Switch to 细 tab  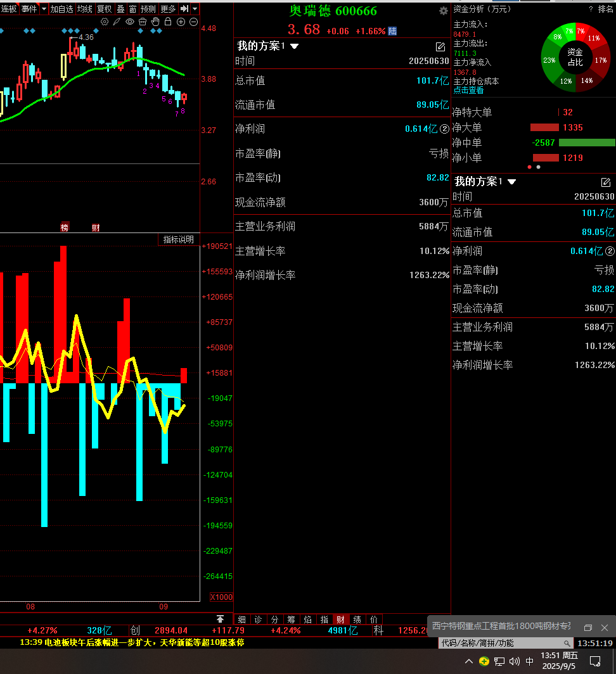click(x=241, y=620)
